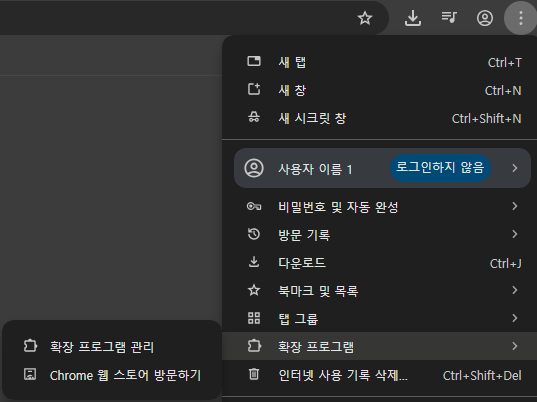Open the 방문 기록 menu label
Screen dimensions: 537x402
304,235
